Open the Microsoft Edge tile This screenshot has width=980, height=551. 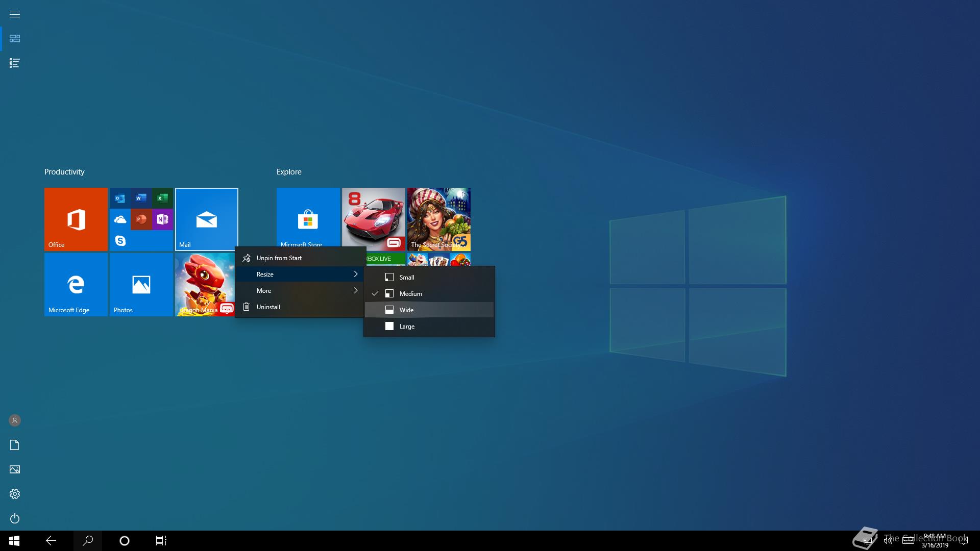tap(76, 285)
